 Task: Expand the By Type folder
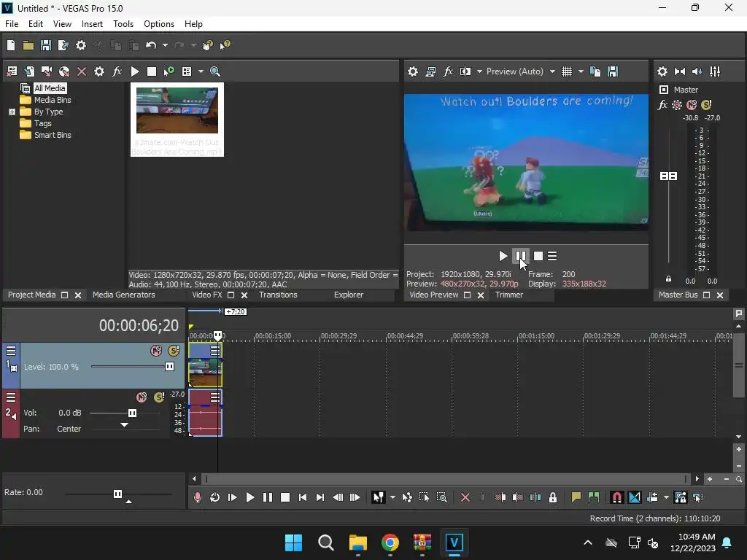pos(12,112)
